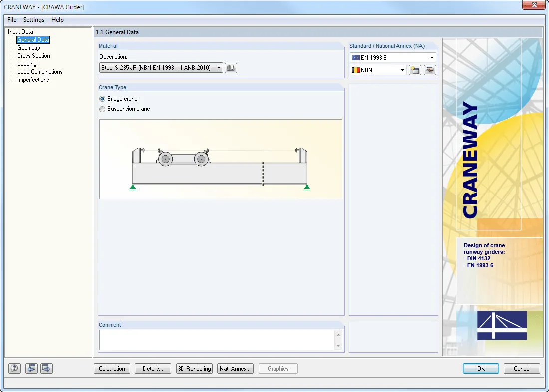This screenshot has height=392, width=549.
Task: Open the Settings menu
Action: pyautogui.click(x=34, y=20)
